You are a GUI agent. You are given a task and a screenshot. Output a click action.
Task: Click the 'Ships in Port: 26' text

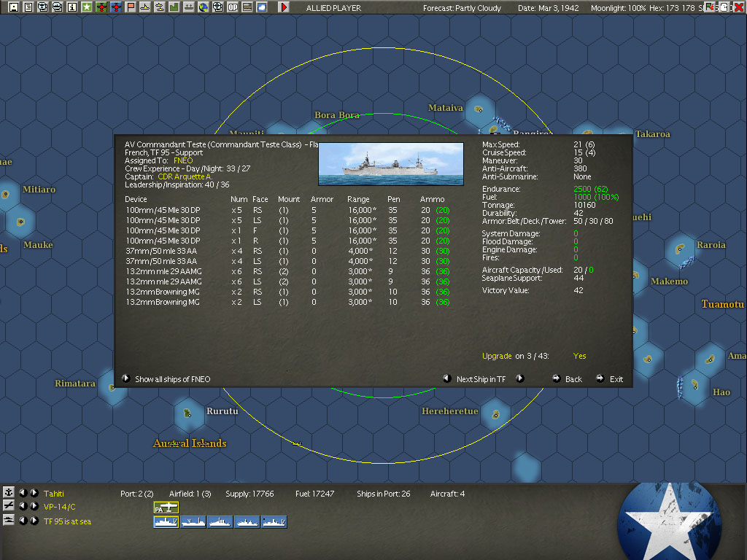(x=384, y=494)
